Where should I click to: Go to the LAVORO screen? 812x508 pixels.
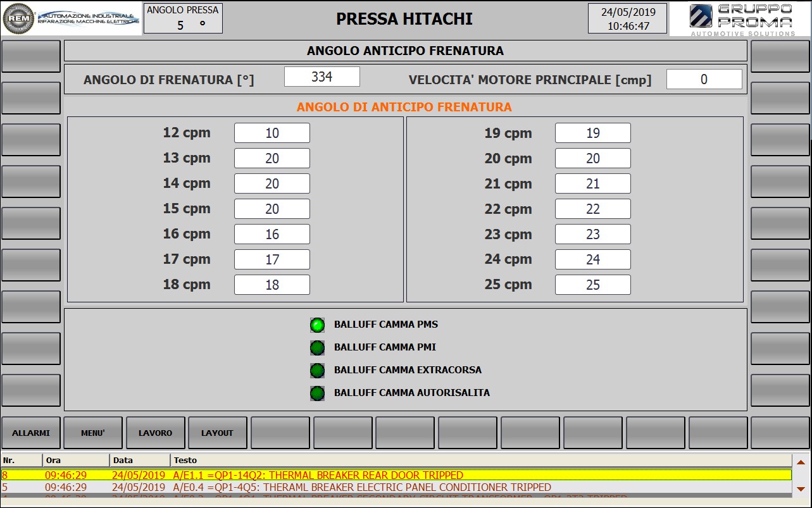coord(156,433)
